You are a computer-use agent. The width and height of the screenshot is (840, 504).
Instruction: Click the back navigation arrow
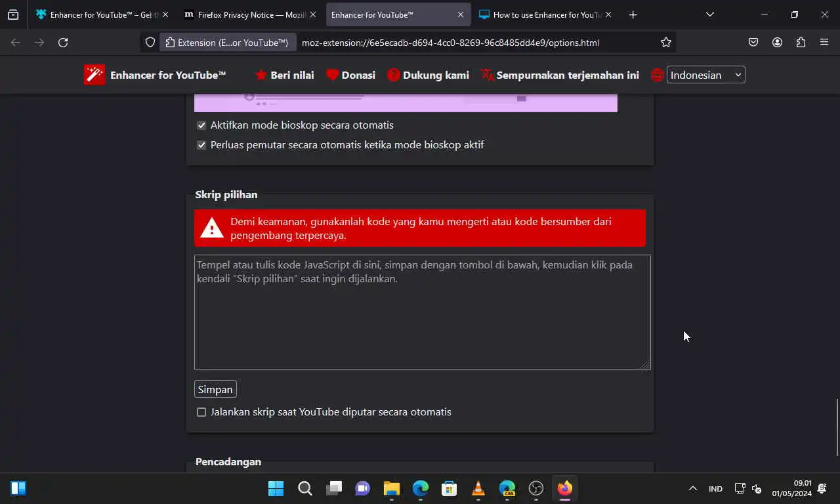coord(16,43)
